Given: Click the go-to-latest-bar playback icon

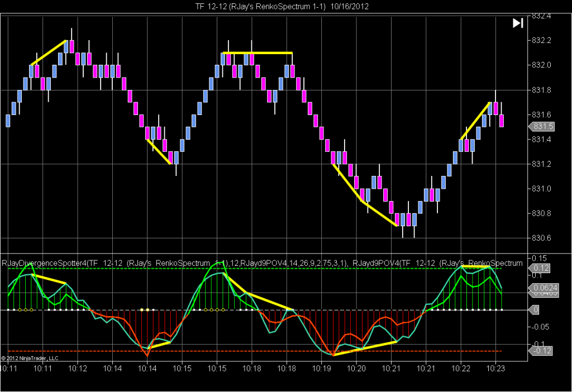Looking at the screenshot, I should click(517, 23).
